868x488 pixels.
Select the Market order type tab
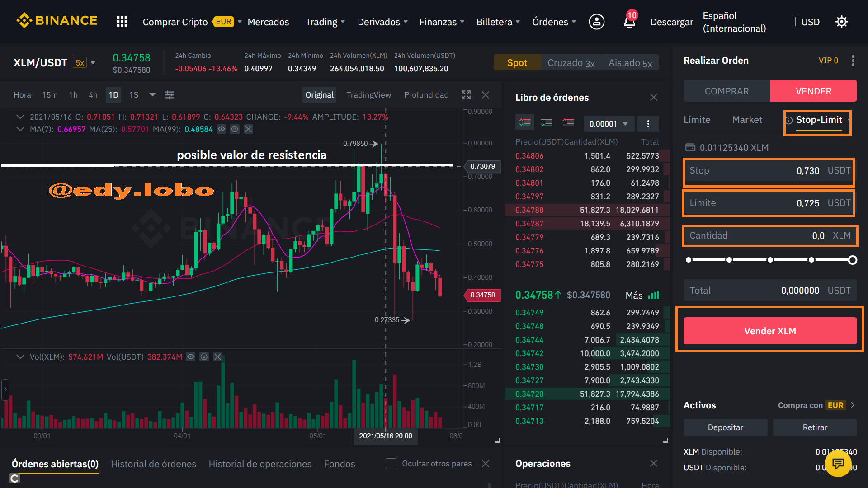[747, 120]
